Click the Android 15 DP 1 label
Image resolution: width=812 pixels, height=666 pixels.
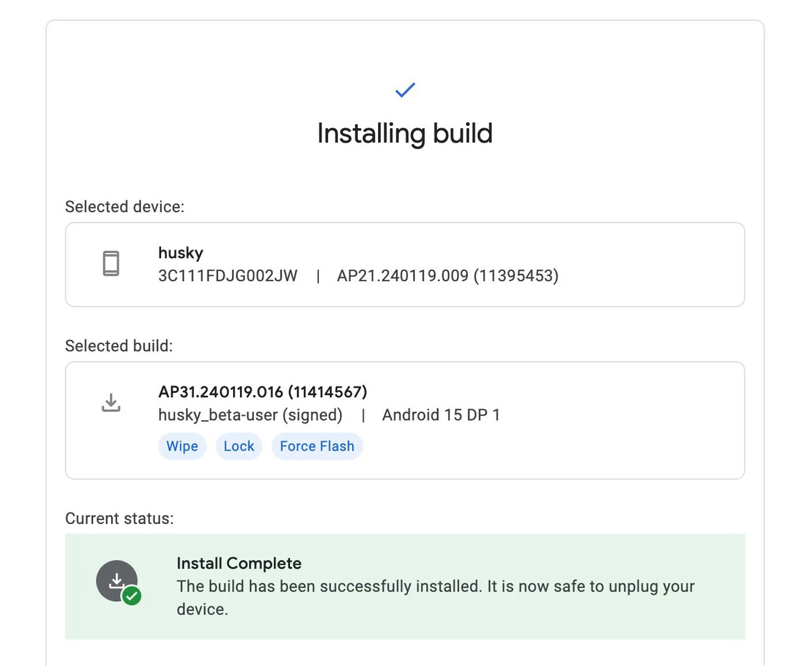coord(440,415)
